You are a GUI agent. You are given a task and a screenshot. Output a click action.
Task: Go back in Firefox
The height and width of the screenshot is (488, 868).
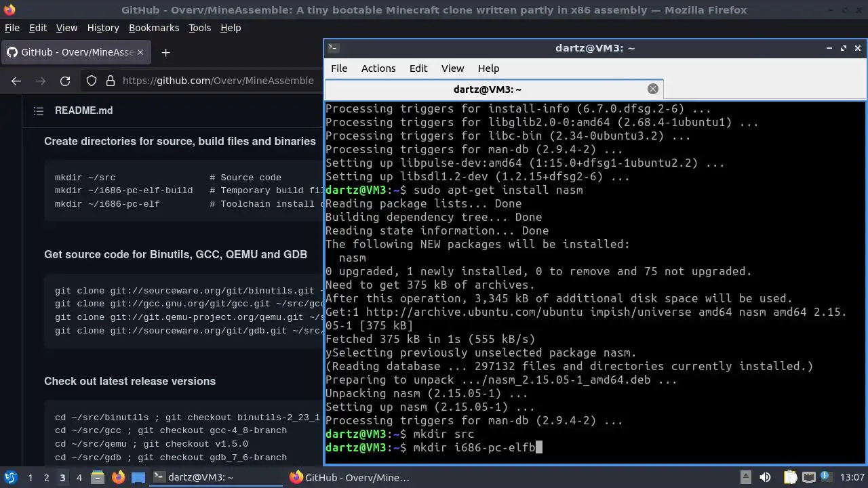click(x=16, y=81)
